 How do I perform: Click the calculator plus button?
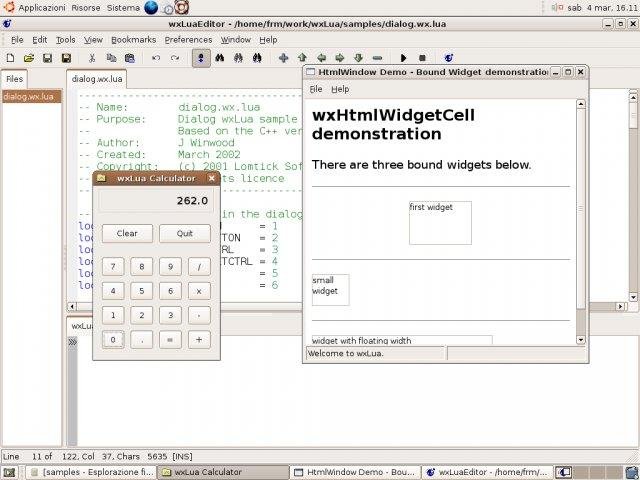pyautogui.click(x=199, y=340)
